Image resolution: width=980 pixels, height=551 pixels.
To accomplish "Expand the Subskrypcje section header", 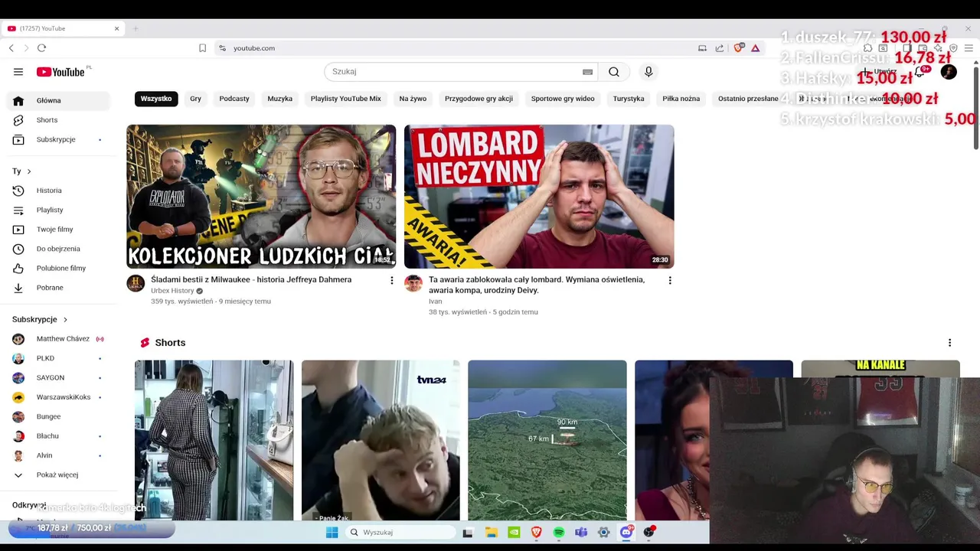I will point(40,319).
